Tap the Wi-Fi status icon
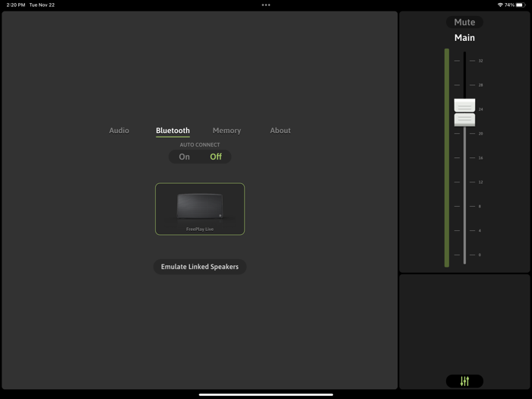The image size is (532, 399). click(500, 5)
